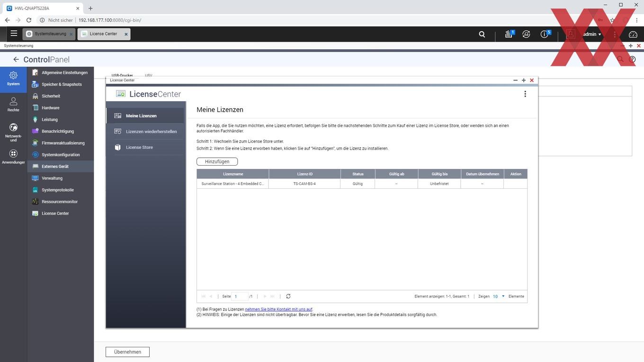Sort by Lizenz-ID column header

(304, 174)
